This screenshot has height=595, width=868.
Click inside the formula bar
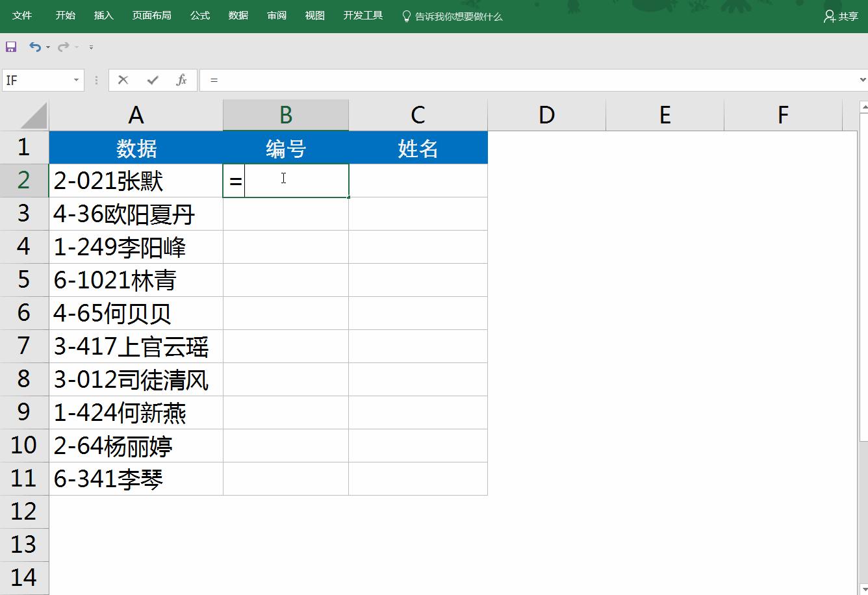click(x=390, y=79)
